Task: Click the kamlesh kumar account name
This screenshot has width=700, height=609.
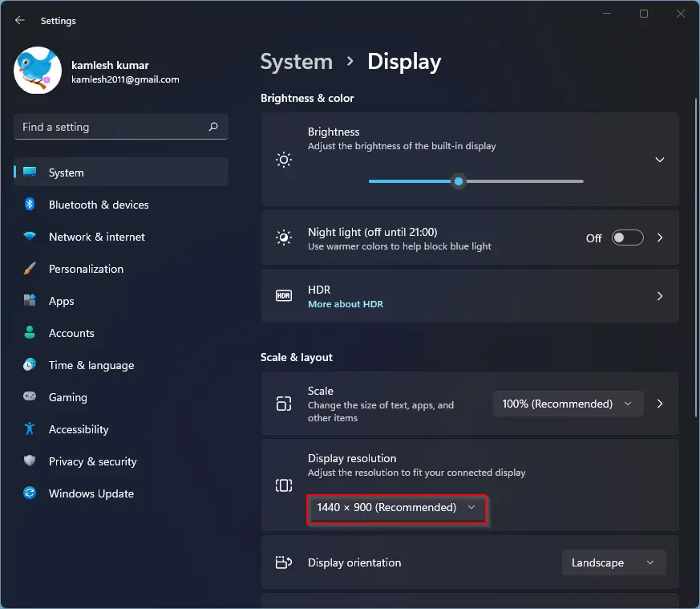Action: 110,65
